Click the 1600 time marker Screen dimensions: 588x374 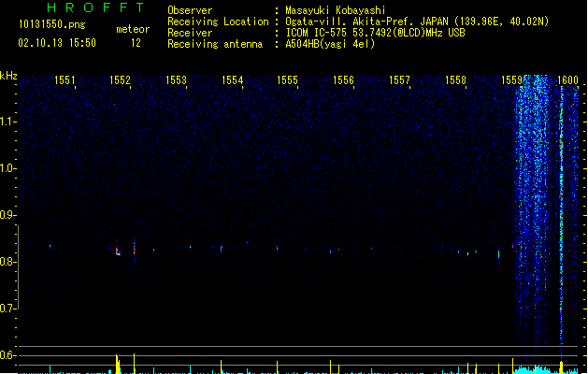(x=567, y=80)
